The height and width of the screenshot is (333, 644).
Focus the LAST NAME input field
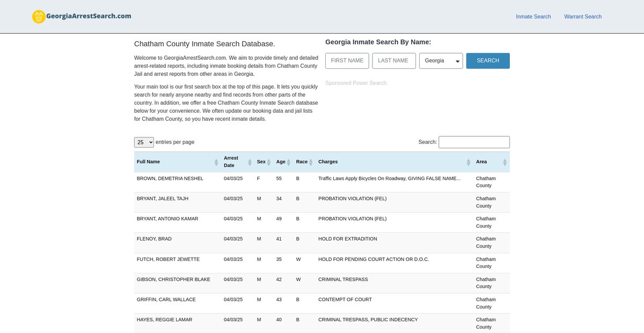point(394,61)
